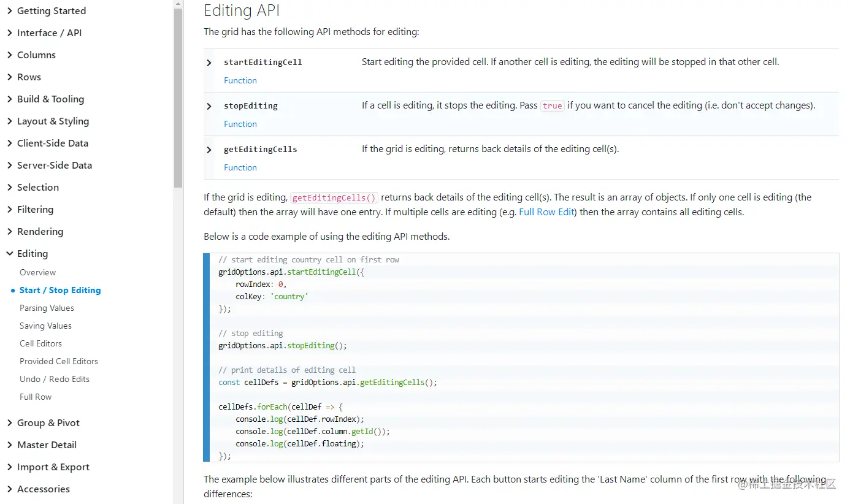Open the Cell Editors page
Viewport: 850px width, 504px height.
[40, 343]
